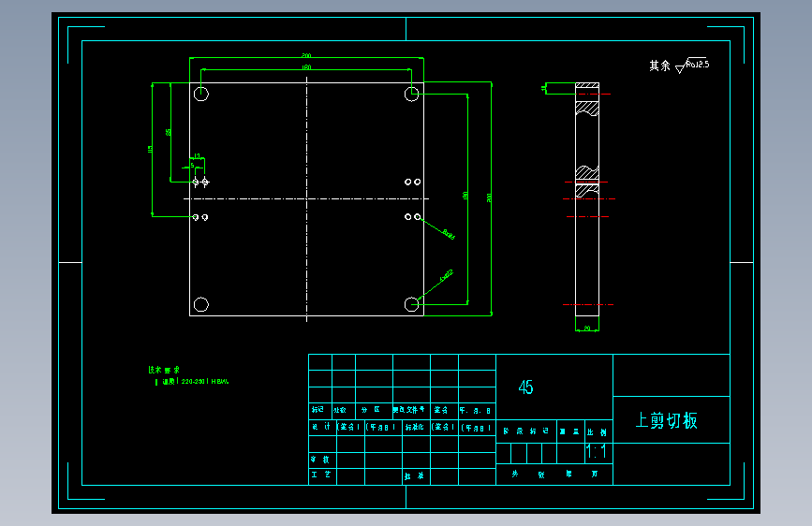Image resolution: width=812 pixels, height=526 pixels.
Task: Click the vertical 180 dimension right of the plate
Action: pos(465,197)
